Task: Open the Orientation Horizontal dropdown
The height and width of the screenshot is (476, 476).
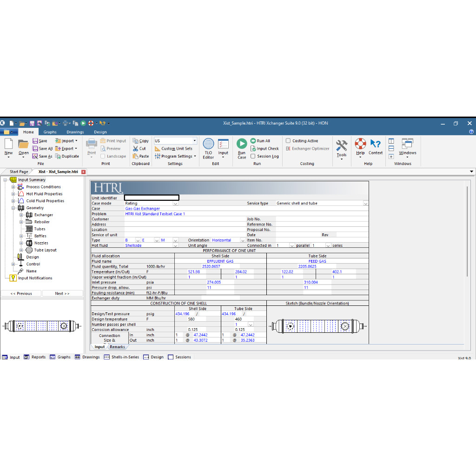Action: click(x=243, y=240)
